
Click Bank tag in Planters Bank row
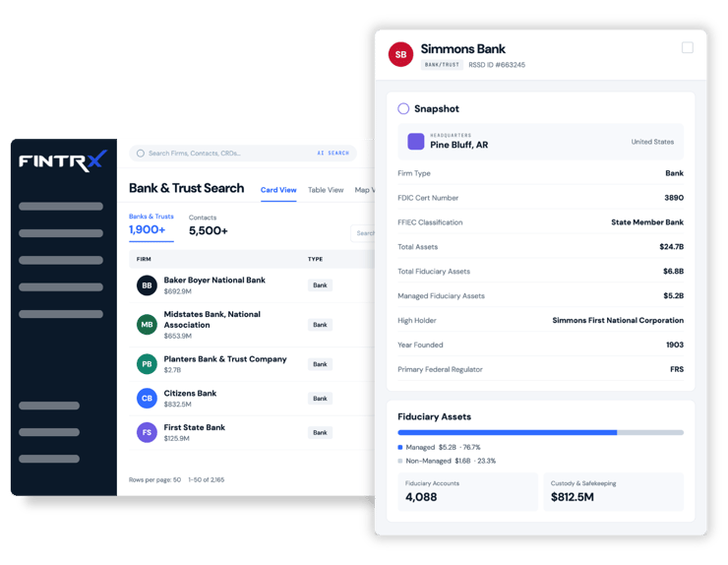coord(320,364)
